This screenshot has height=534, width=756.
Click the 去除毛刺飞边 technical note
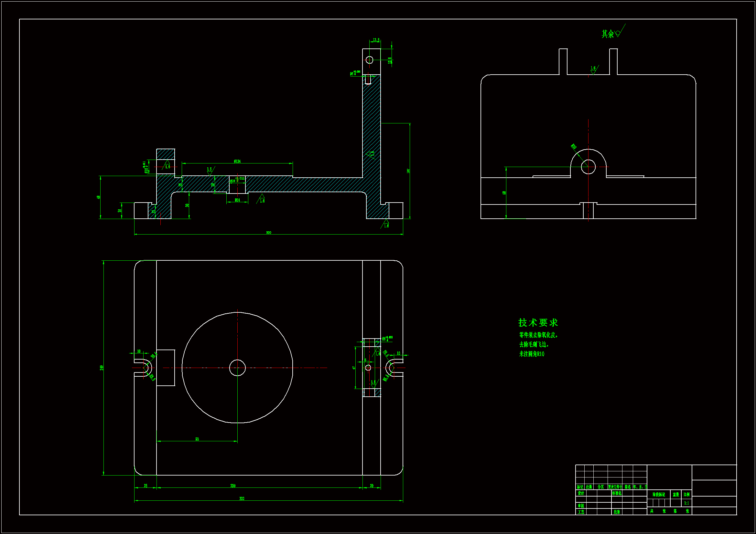(534, 344)
